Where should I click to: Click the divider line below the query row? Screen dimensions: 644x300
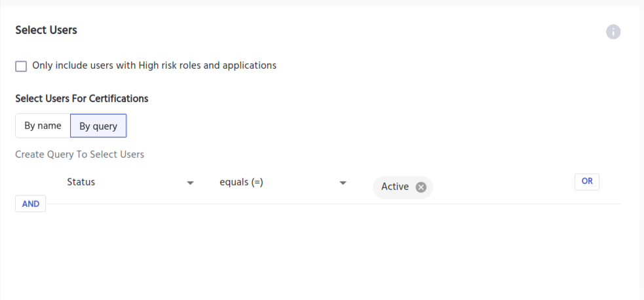click(x=328, y=204)
